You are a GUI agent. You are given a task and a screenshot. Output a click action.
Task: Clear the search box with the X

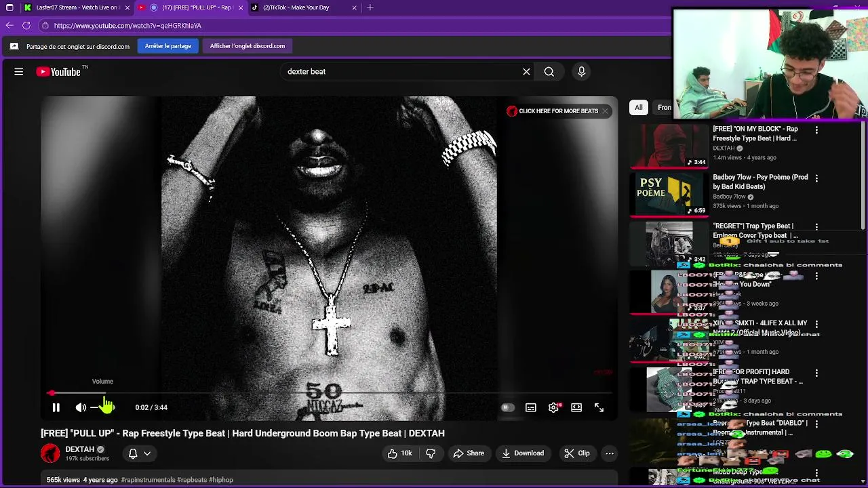point(526,71)
